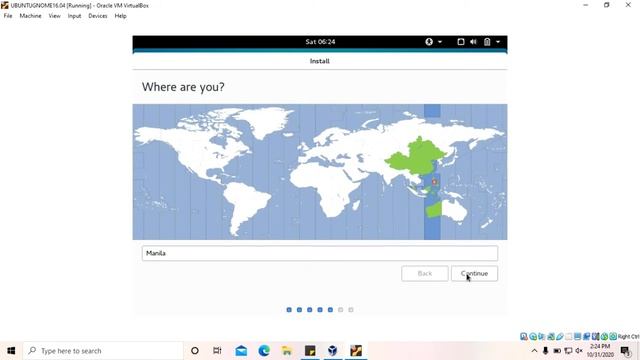The height and width of the screenshot is (360, 640).
Task: Click the network icon in Windows tray
Action: click(568, 351)
